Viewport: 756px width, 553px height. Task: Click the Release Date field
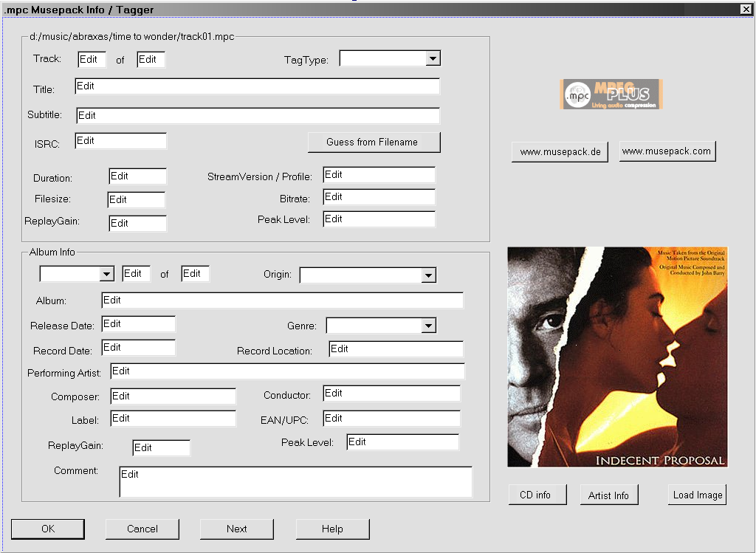click(139, 324)
